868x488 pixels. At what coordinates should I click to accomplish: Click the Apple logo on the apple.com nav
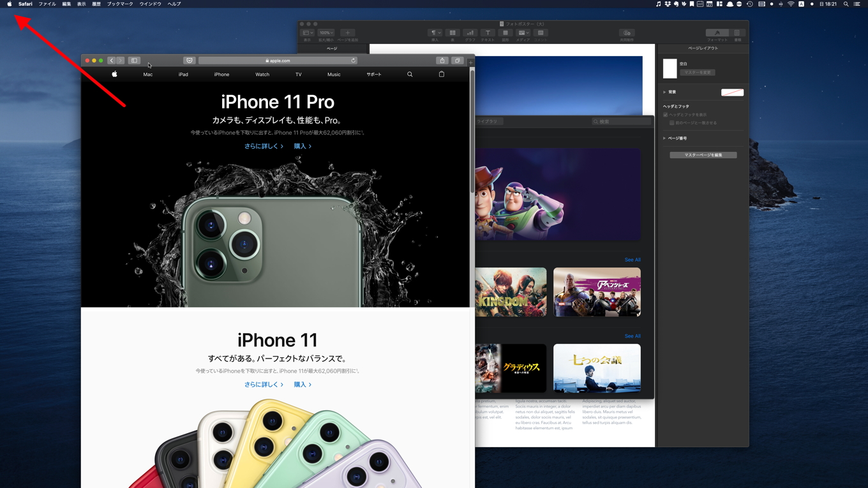[114, 74]
